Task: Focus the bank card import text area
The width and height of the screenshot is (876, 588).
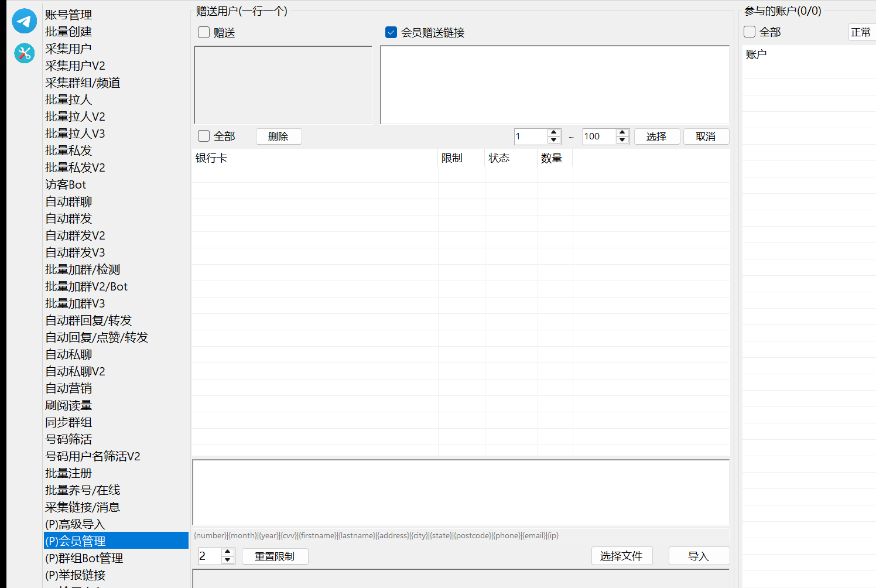Action: pyautogui.click(x=461, y=493)
